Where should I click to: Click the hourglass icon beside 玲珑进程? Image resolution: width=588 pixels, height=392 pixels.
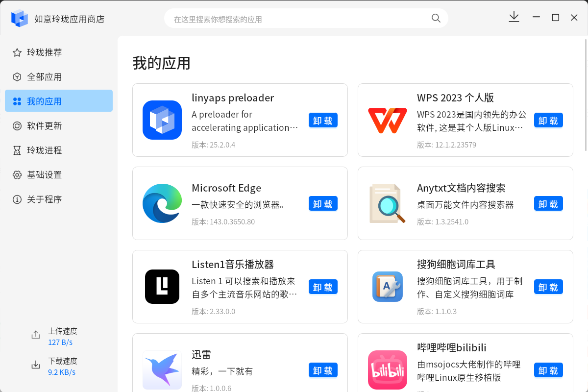coord(17,150)
